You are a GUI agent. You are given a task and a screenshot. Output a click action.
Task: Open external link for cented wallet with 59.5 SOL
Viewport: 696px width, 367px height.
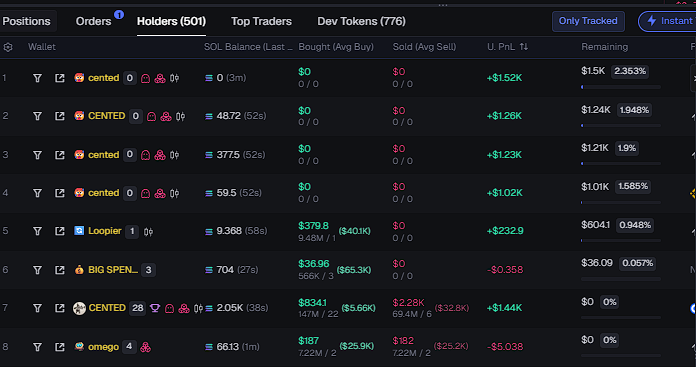coord(59,193)
